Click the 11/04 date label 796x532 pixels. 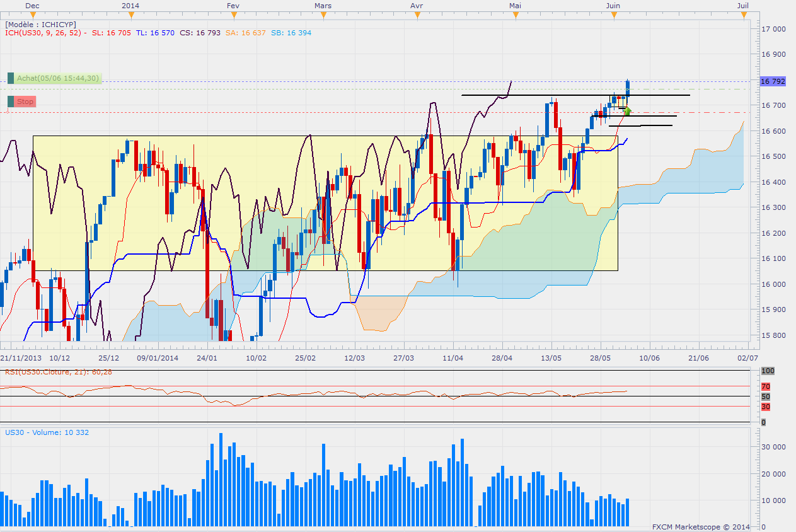point(453,357)
